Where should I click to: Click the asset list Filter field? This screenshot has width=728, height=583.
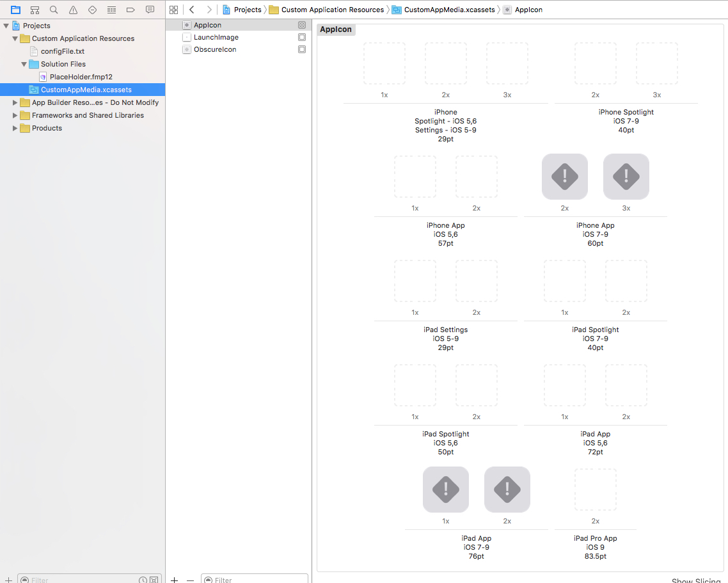click(256, 580)
